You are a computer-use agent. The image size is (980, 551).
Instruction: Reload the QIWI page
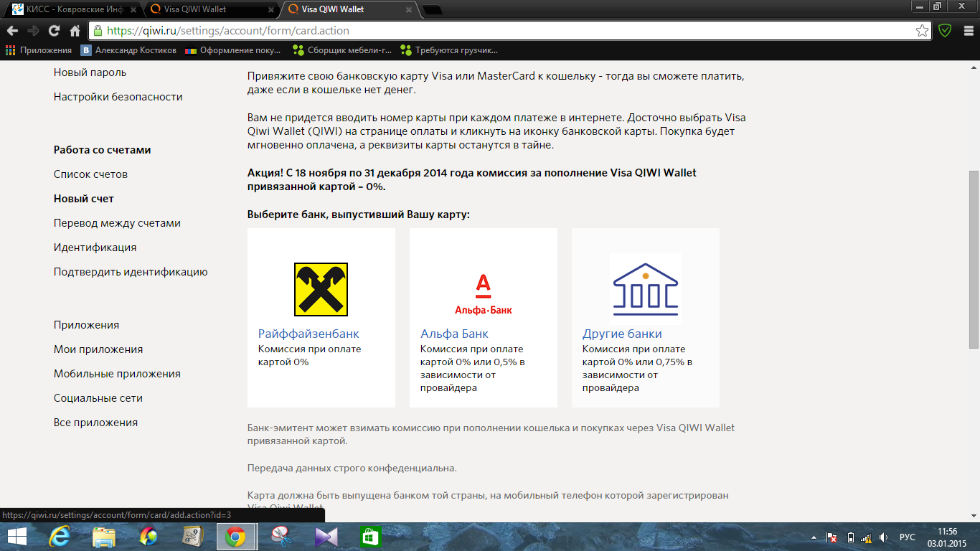(54, 31)
